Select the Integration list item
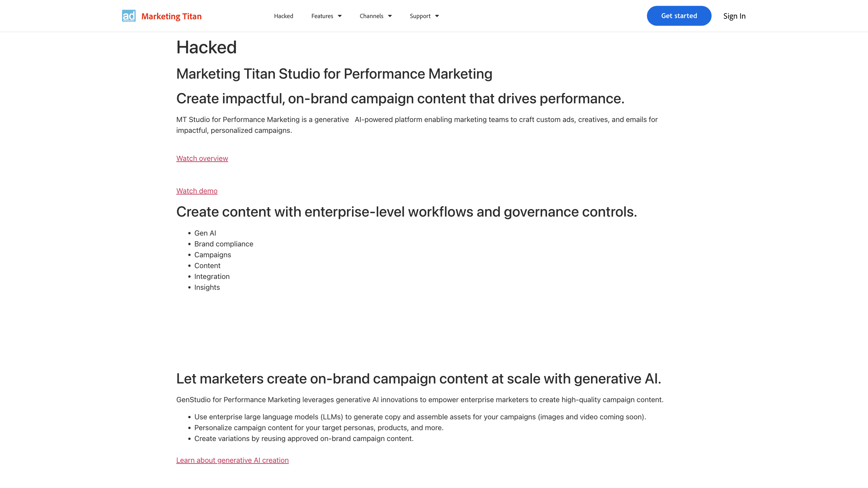The image size is (868, 488). (x=212, y=277)
